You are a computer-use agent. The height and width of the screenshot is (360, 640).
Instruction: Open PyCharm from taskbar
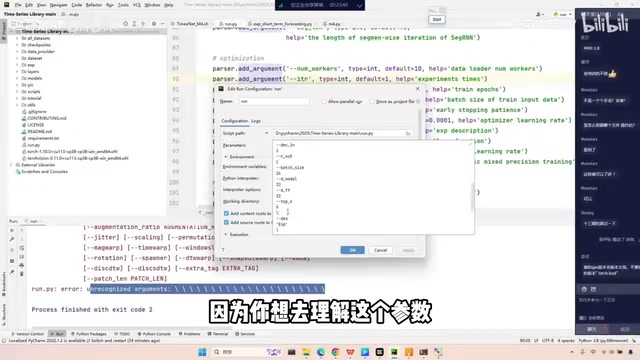(394, 352)
